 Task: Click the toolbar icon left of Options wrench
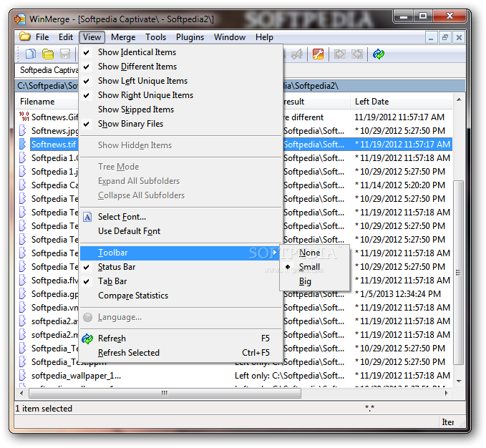click(297, 54)
